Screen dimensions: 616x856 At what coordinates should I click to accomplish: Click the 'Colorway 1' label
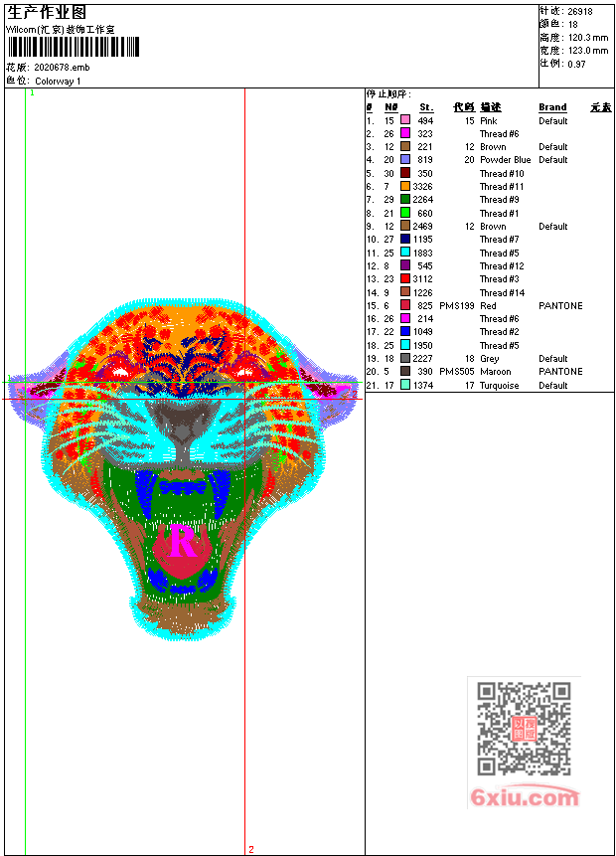pyautogui.click(x=58, y=81)
